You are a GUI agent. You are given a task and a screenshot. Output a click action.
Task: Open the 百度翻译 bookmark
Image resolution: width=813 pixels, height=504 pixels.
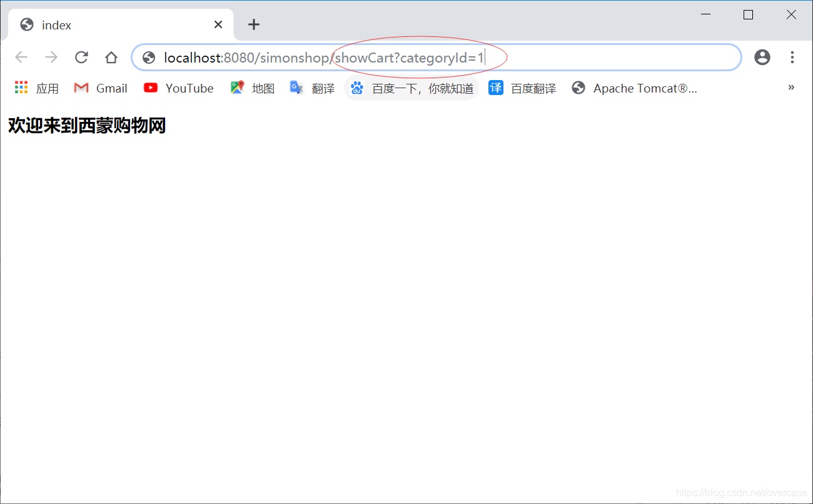tap(523, 88)
